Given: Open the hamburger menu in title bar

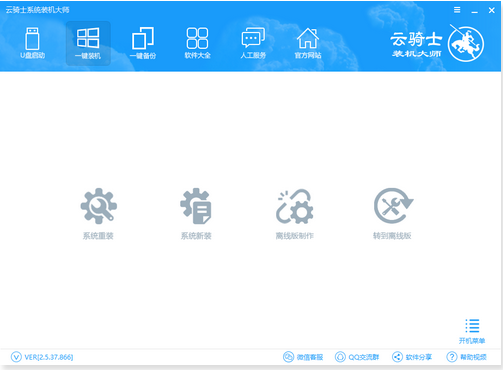Looking at the screenshot, I should coord(457,10).
